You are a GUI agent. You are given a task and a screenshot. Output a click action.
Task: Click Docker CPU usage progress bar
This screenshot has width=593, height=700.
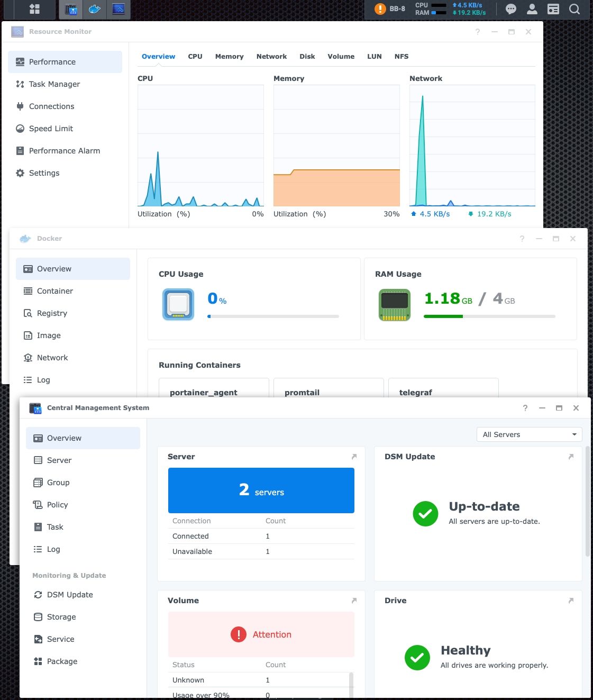coord(273,316)
